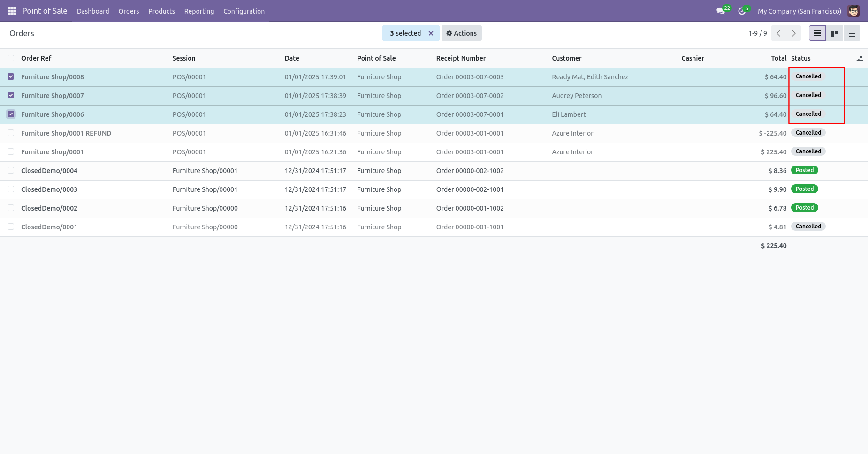
Task: Switch to pivot table view
Action: (852, 33)
